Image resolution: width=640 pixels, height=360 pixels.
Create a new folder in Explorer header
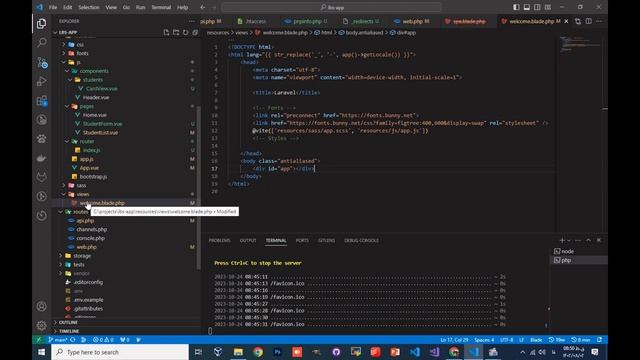pyautogui.click(x=176, y=32)
